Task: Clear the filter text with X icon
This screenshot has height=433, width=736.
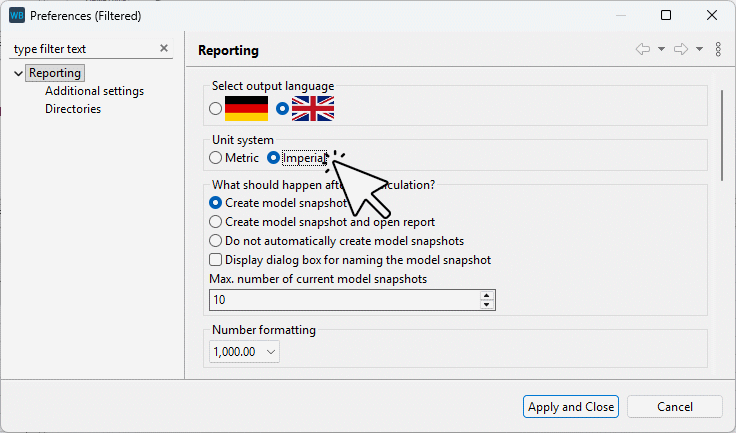Action: click(164, 48)
